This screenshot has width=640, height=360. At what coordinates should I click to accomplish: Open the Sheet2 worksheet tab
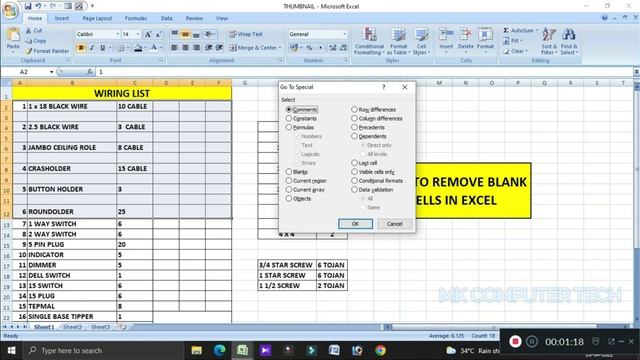[73, 327]
